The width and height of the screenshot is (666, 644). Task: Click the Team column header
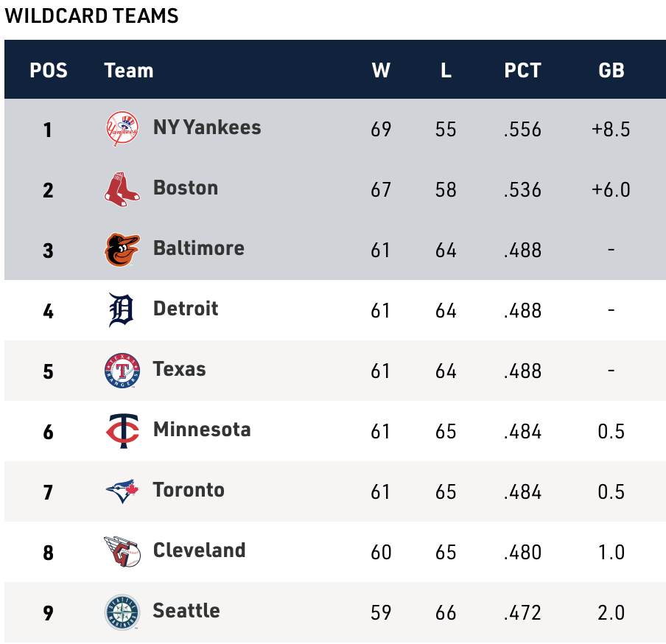click(129, 70)
